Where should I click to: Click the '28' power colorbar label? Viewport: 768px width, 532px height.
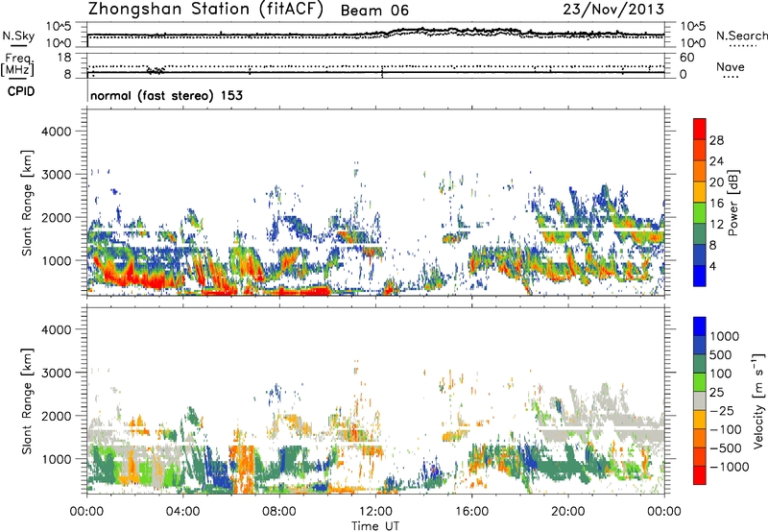tap(716, 140)
